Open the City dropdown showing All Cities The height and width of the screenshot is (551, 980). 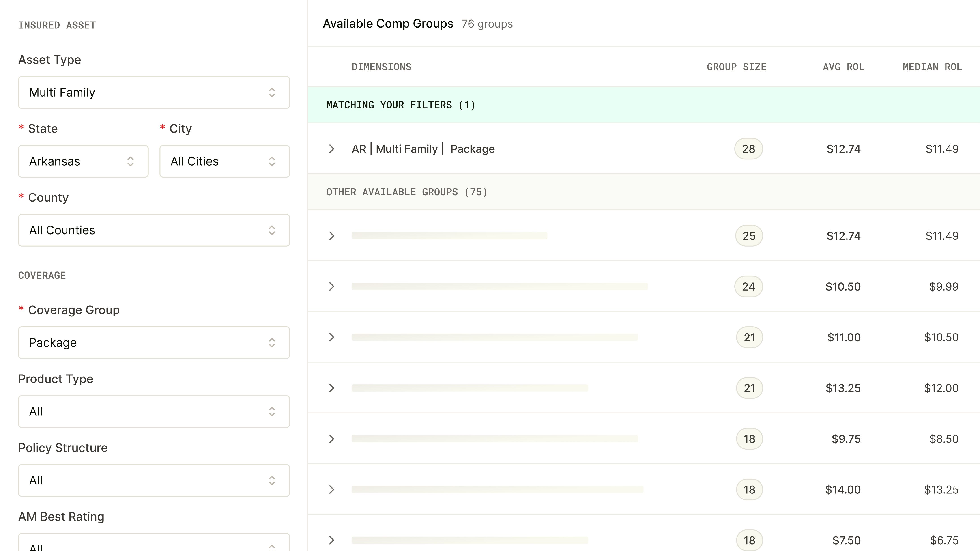(x=224, y=161)
